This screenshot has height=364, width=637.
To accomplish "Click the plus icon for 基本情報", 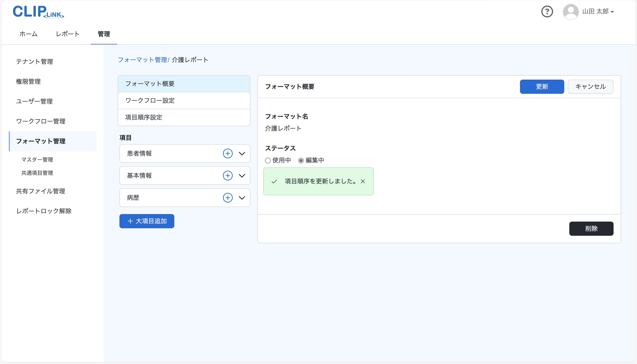I will [x=228, y=176].
